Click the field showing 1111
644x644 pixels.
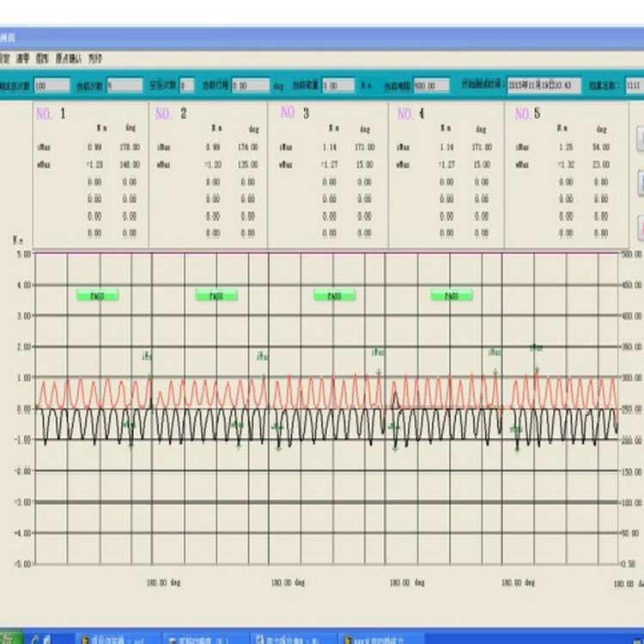(635, 85)
